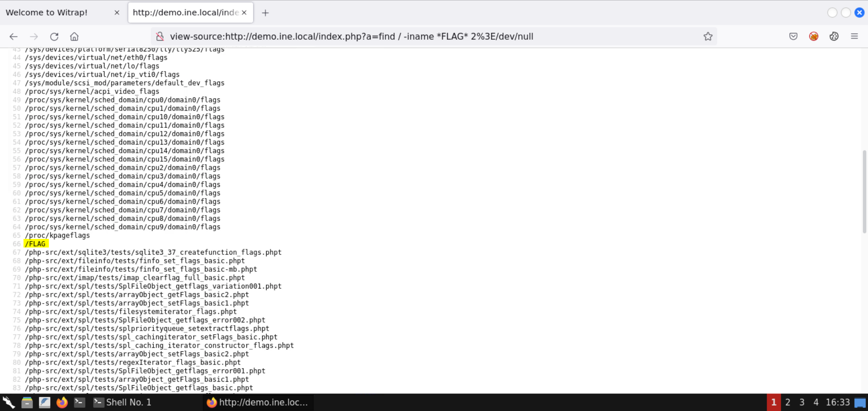Launch the file manager from the taskbar
This screenshot has width=868, height=411.
point(27,402)
